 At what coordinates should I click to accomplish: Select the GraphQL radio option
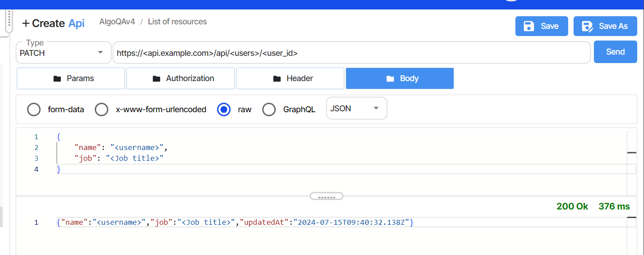269,109
